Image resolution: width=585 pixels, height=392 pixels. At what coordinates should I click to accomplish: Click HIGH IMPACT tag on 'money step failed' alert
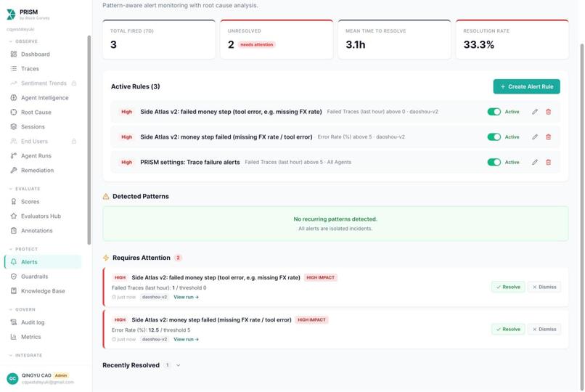click(311, 320)
